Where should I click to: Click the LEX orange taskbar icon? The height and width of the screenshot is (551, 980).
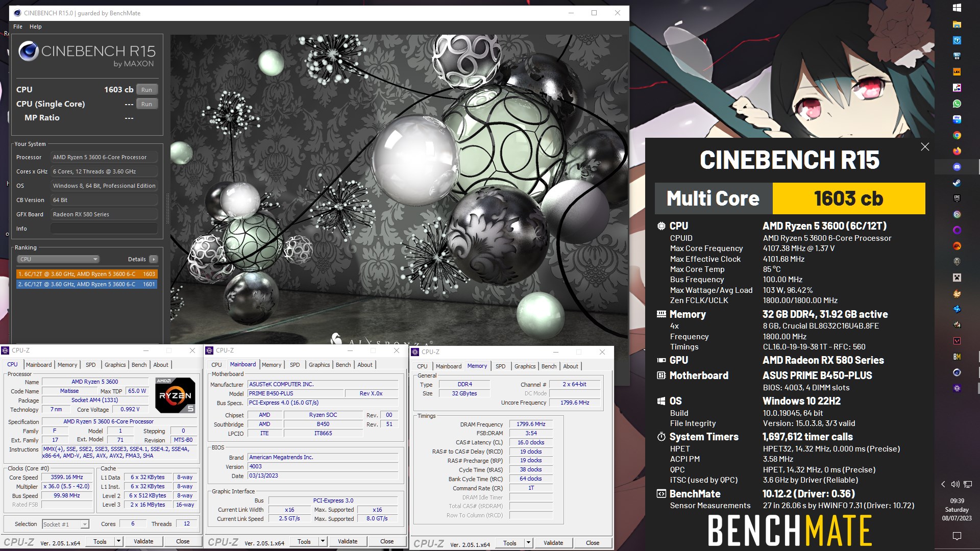click(957, 72)
